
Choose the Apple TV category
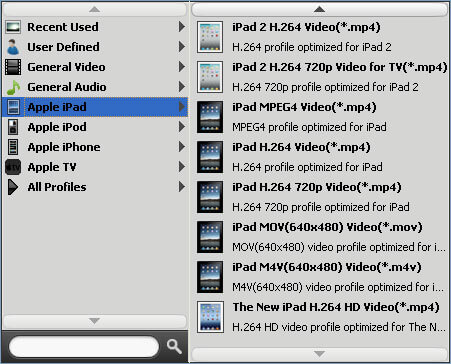pyautogui.click(x=95, y=167)
